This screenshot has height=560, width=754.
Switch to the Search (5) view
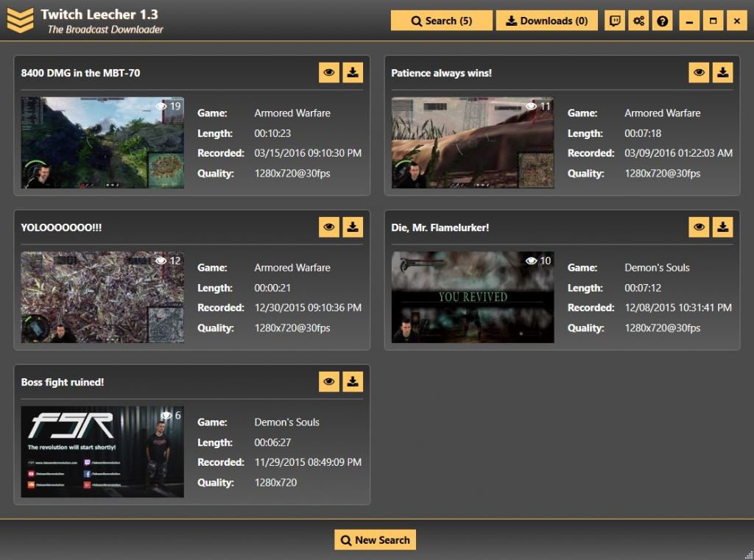[441, 21]
